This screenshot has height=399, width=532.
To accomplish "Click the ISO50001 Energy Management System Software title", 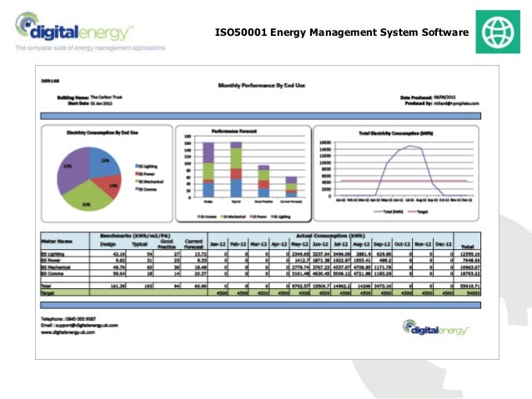I will 342,32.
